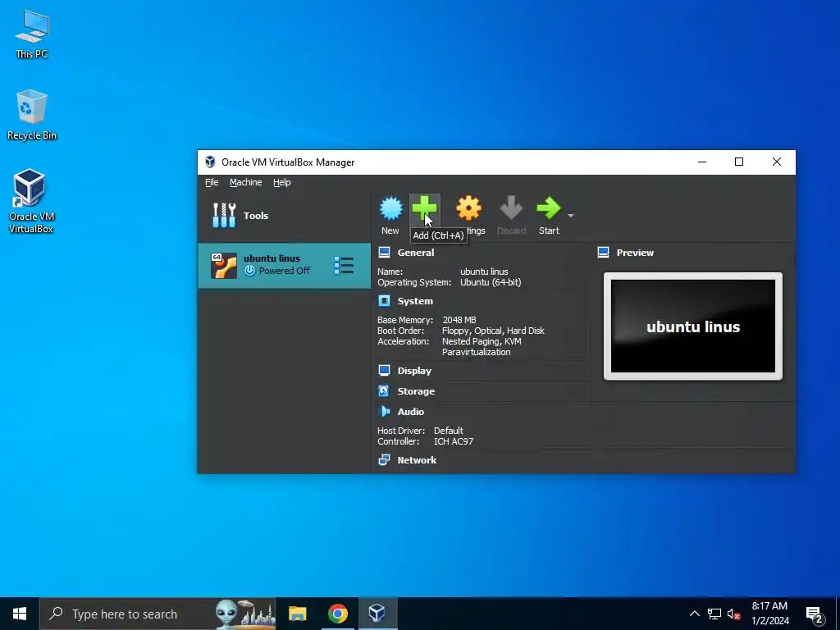This screenshot has width=840, height=630.
Task: Open the Display section header
Action: click(414, 371)
